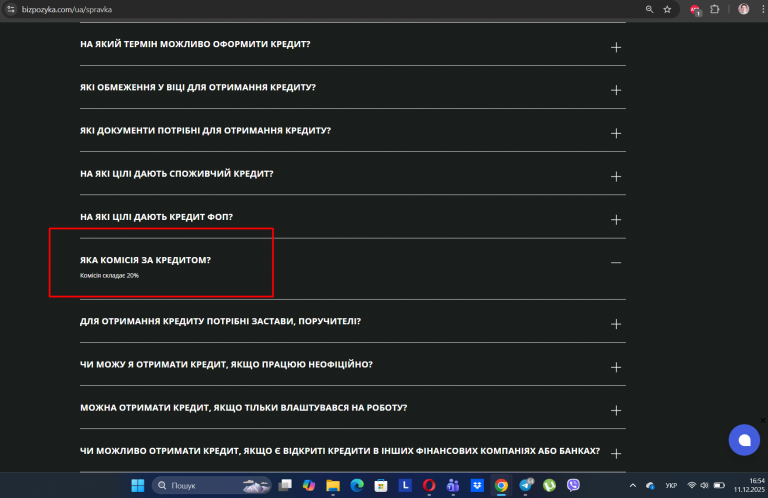
Task: Open the Wi-Fi network tray icon
Action: tap(692, 485)
